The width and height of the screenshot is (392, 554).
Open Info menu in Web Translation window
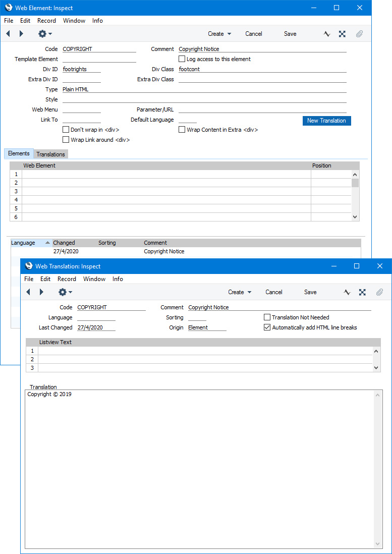pyautogui.click(x=118, y=279)
